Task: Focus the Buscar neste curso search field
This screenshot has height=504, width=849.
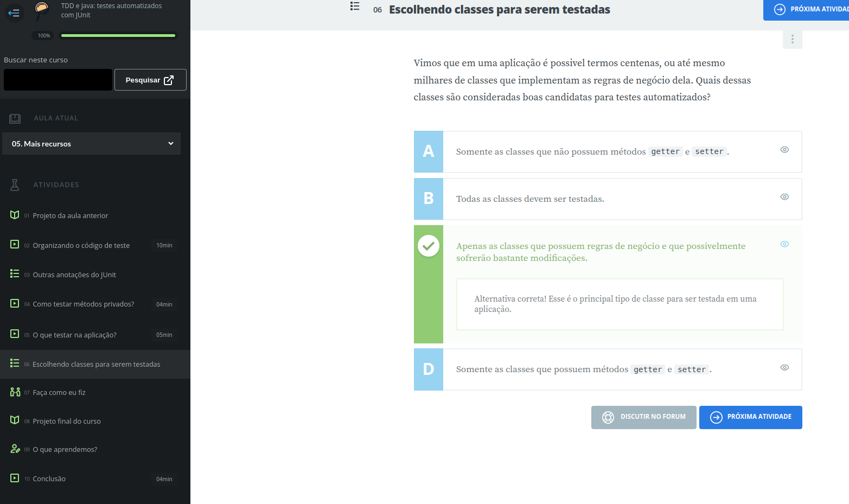Action: (x=58, y=80)
